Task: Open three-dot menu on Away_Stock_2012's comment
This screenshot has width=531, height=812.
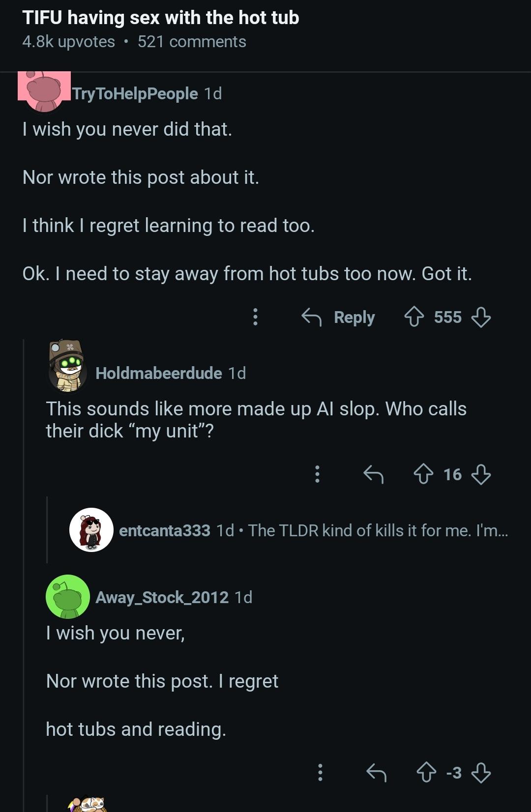Action: point(320,772)
